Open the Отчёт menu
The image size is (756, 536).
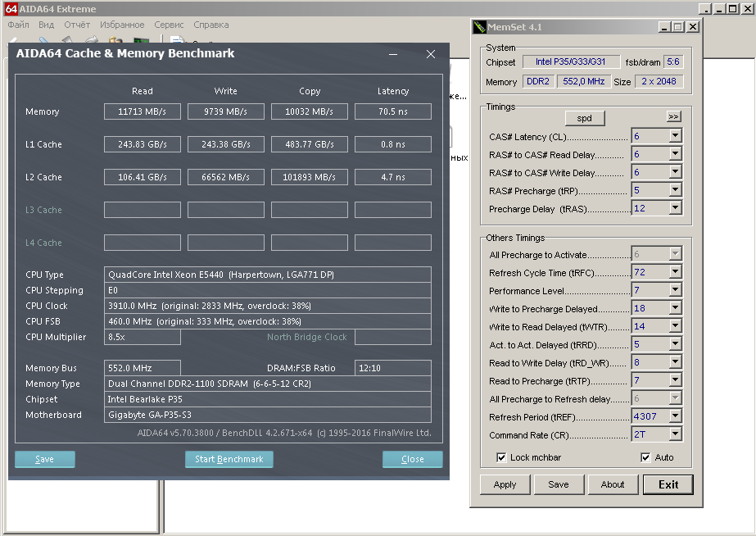coord(77,25)
